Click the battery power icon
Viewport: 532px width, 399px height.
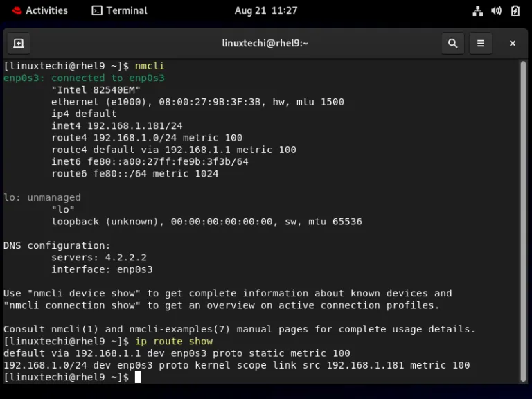point(515,10)
